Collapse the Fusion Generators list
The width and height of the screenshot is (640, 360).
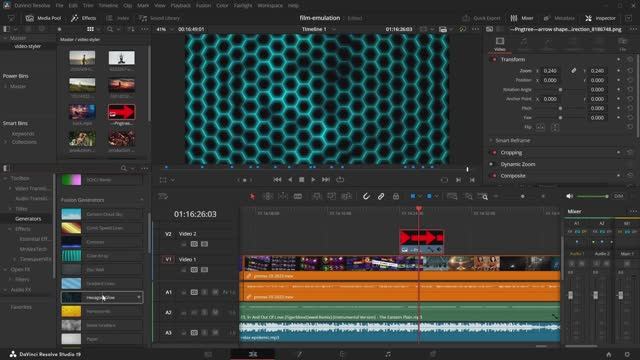click(x=141, y=200)
